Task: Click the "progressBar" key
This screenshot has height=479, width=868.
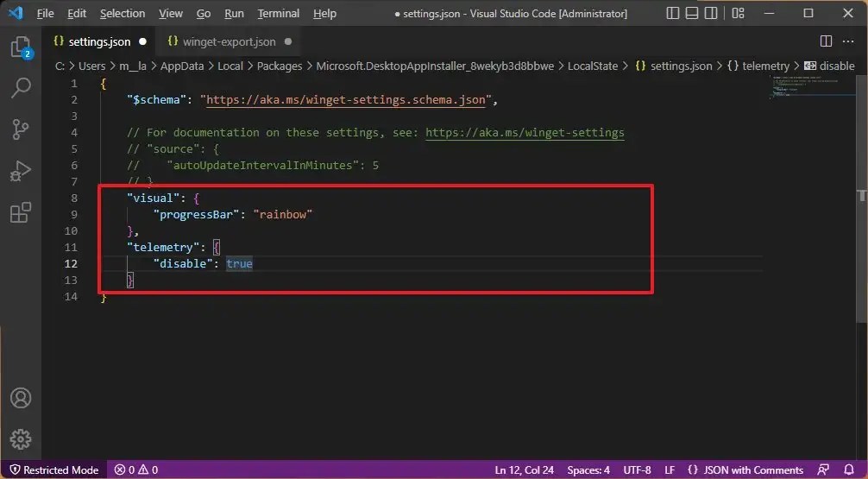Action: click(x=197, y=214)
